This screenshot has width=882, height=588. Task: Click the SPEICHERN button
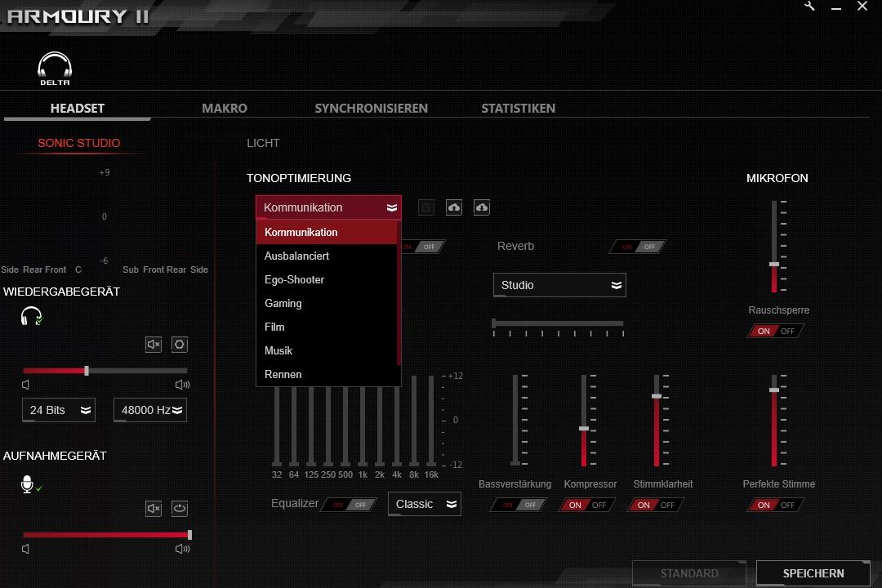pos(813,573)
